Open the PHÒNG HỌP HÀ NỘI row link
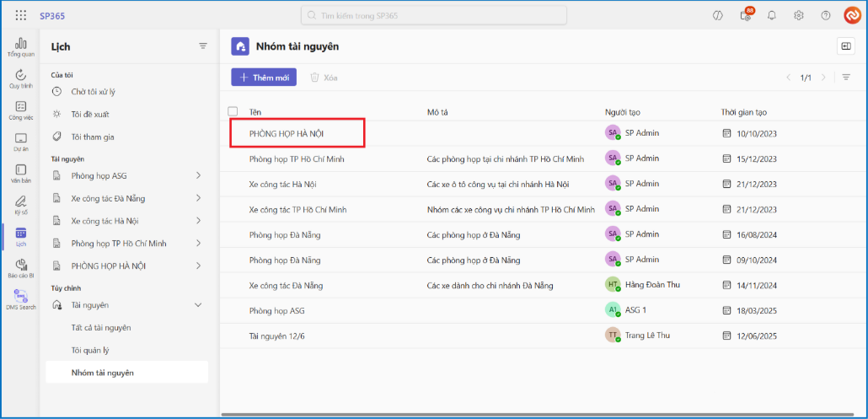 pos(287,133)
